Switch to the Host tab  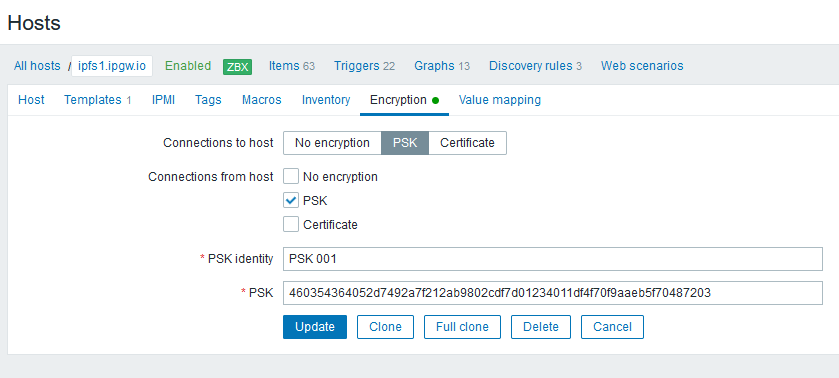coord(31,100)
